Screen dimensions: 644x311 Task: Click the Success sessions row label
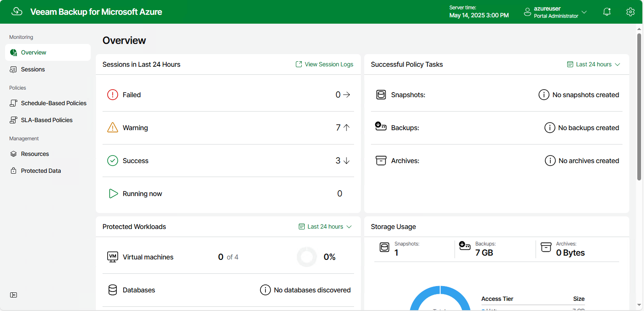135,161
